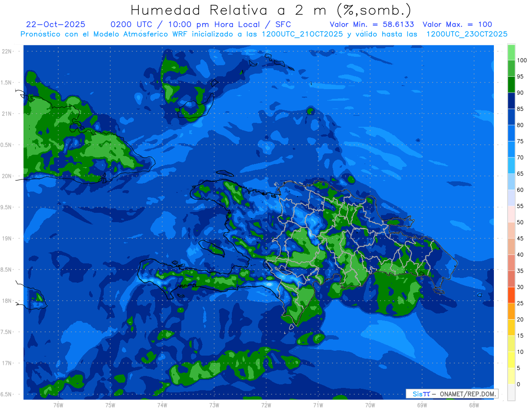Pick the legend swatch between 75 and 80
Viewport: 532px width, 411px height.
(x=511, y=133)
